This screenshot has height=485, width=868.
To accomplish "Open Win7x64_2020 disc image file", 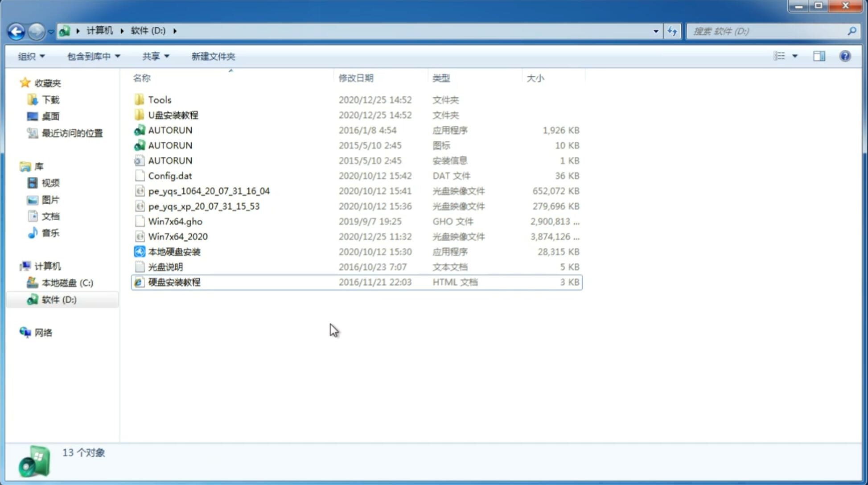I will [x=178, y=237].
